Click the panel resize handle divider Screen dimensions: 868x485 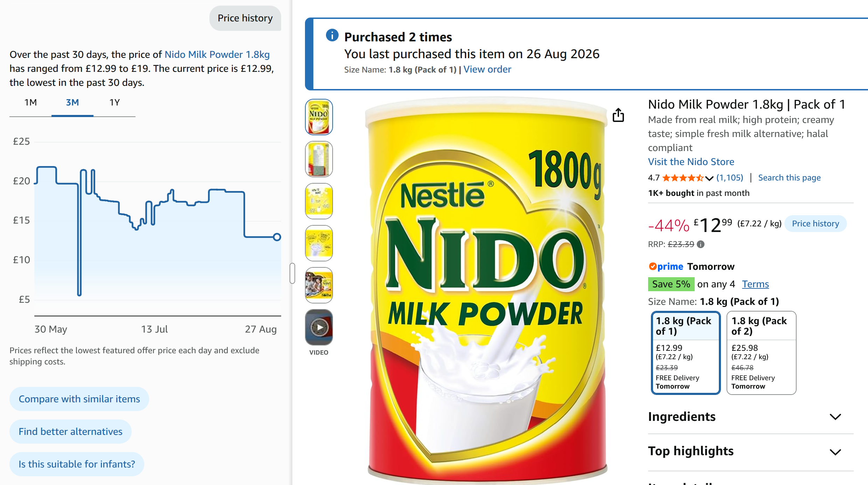(x=292, y=273)
